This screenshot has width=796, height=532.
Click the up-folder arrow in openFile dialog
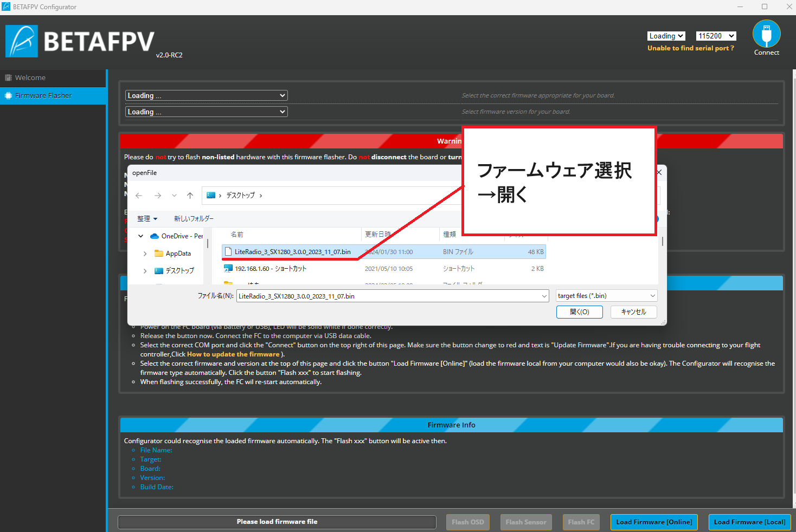click(x=190, y=196)
